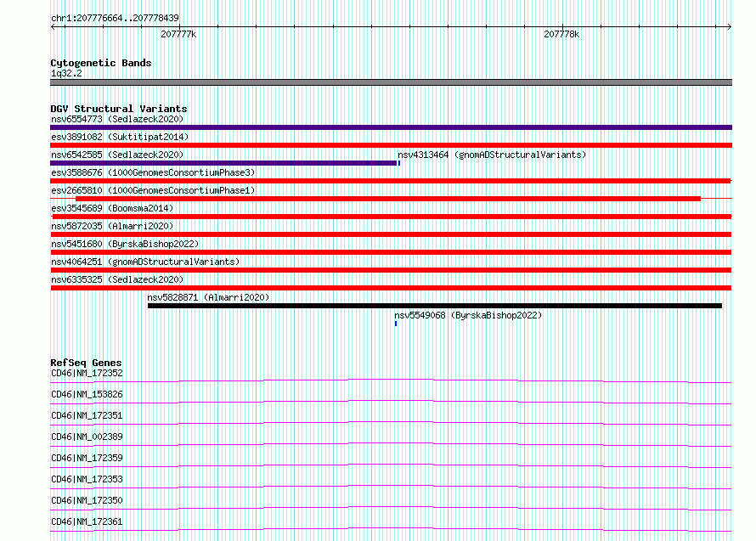756x541 pixels.
Task: Click the small blue marker of nsv4313464
Action: pyautogui.click(x=399, y=163)
